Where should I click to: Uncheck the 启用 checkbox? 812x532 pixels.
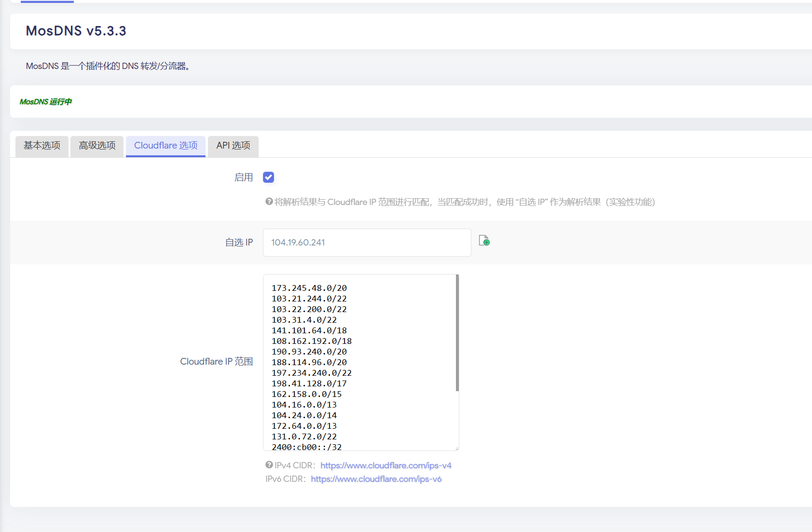point(269,177)
